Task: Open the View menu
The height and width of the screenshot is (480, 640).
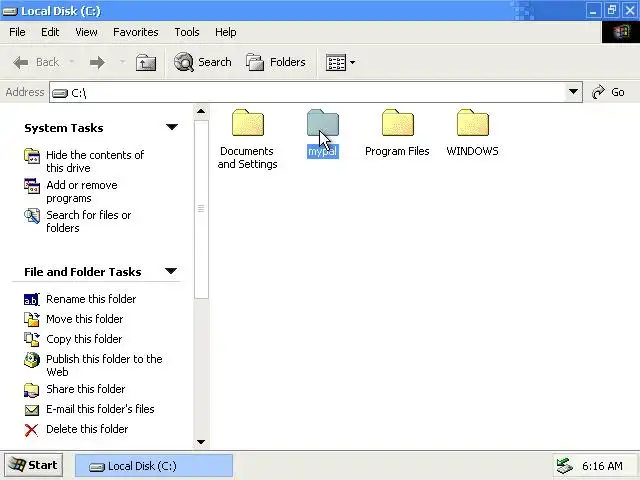Action: pos(86,32)
